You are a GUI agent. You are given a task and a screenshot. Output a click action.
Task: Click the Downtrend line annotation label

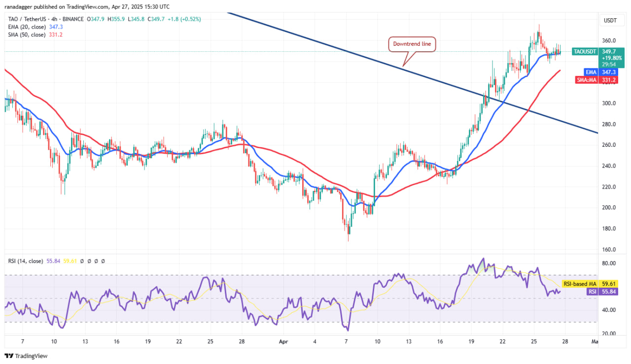(x=412, y=44)
